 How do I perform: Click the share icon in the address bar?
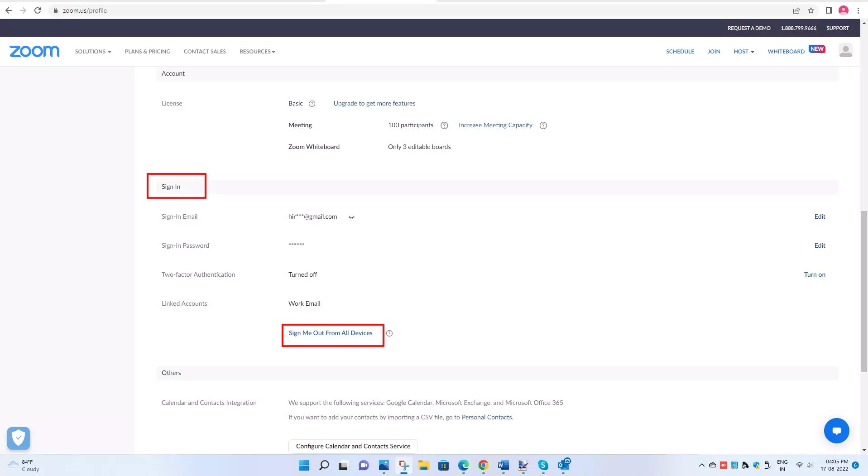(x=796, y=10)
